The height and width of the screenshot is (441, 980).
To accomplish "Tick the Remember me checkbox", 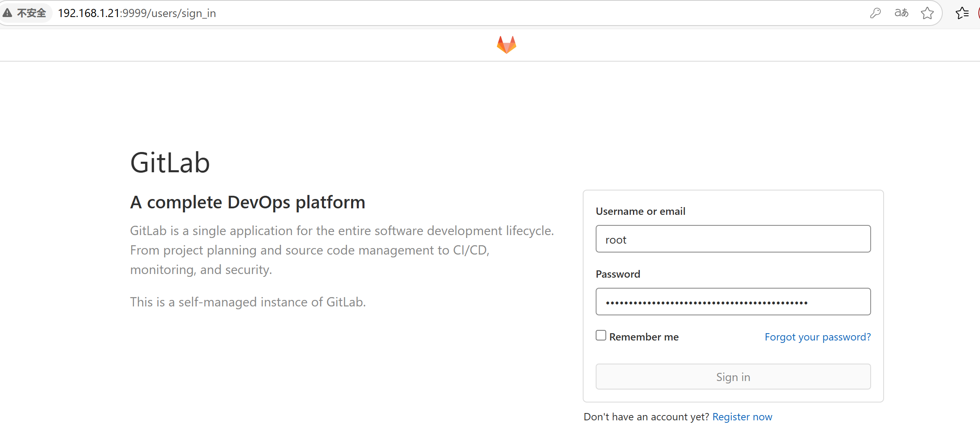I will (x=601, y=336).
